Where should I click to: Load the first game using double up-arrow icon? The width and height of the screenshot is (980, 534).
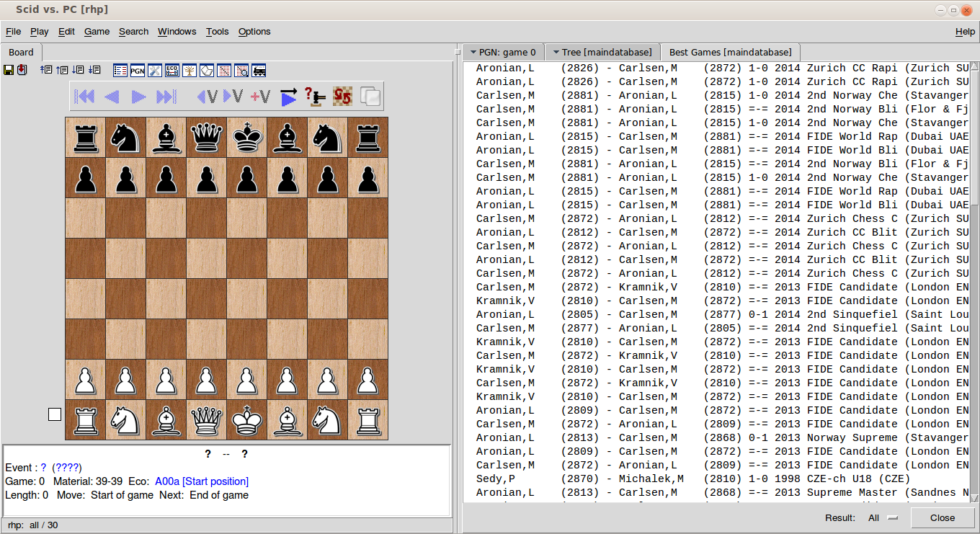[x=46, y=70]
